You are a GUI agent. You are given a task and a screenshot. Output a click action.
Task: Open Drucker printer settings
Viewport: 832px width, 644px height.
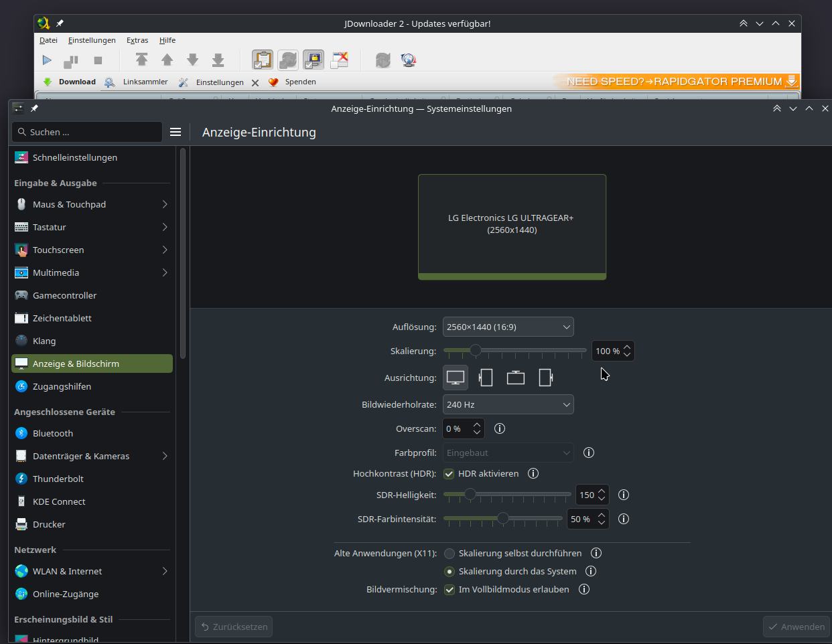92,524
